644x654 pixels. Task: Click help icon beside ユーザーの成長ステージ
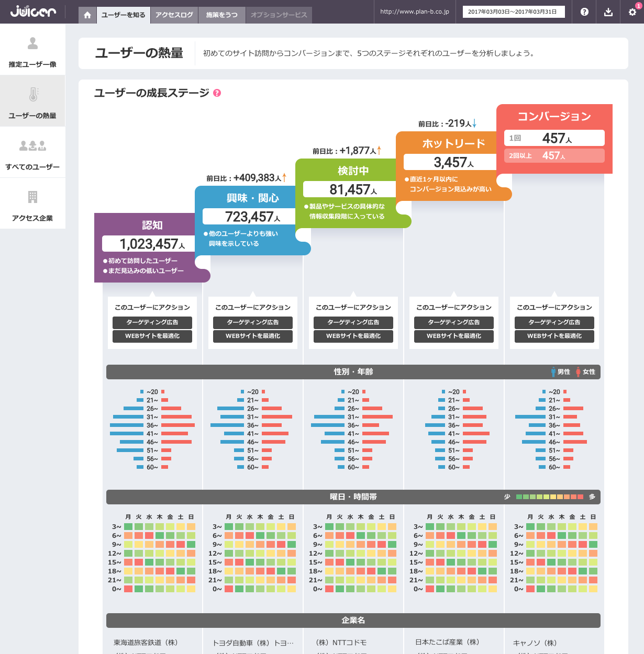tap(217, 93)
